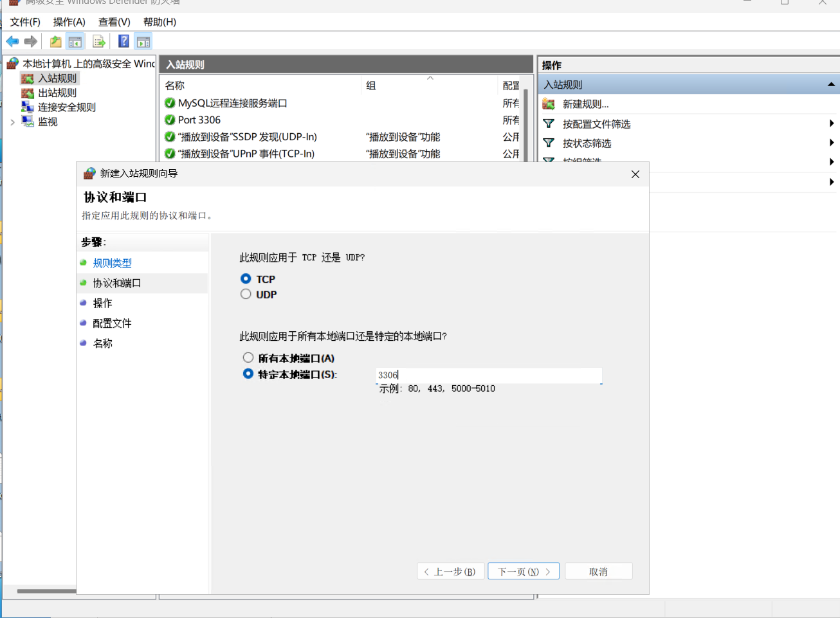Choose 所有本地端口 radio button
The height and width of the screenshot is (618, 840).
pos(248,358)
